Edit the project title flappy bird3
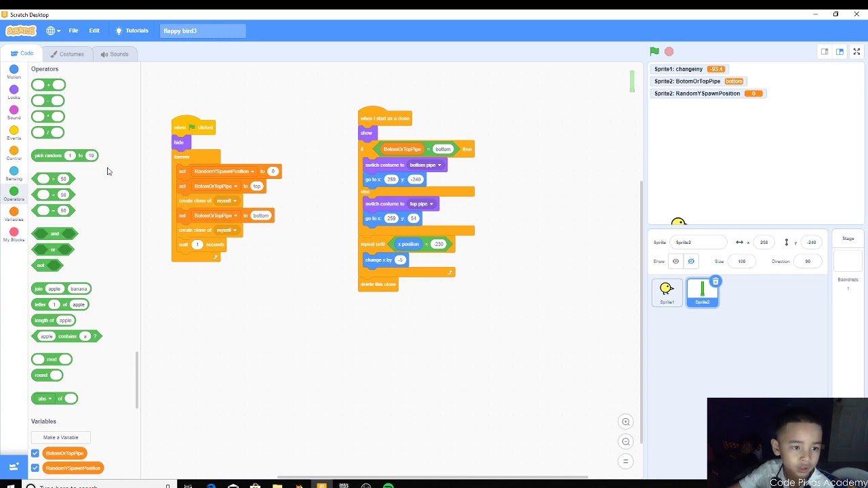 203,30
